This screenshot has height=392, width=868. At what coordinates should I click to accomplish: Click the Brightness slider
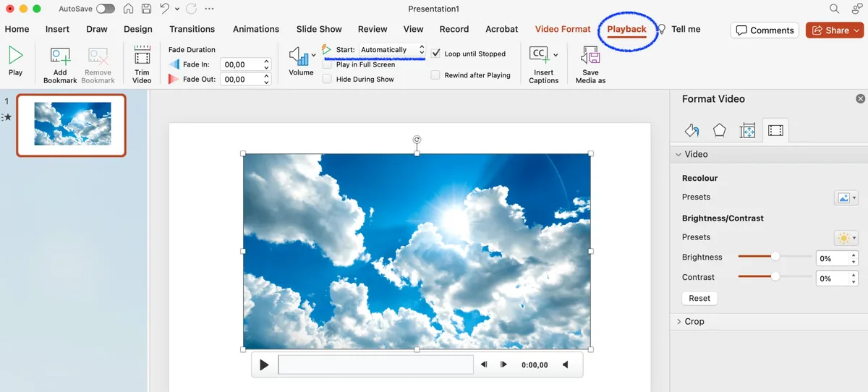point(775,256)
